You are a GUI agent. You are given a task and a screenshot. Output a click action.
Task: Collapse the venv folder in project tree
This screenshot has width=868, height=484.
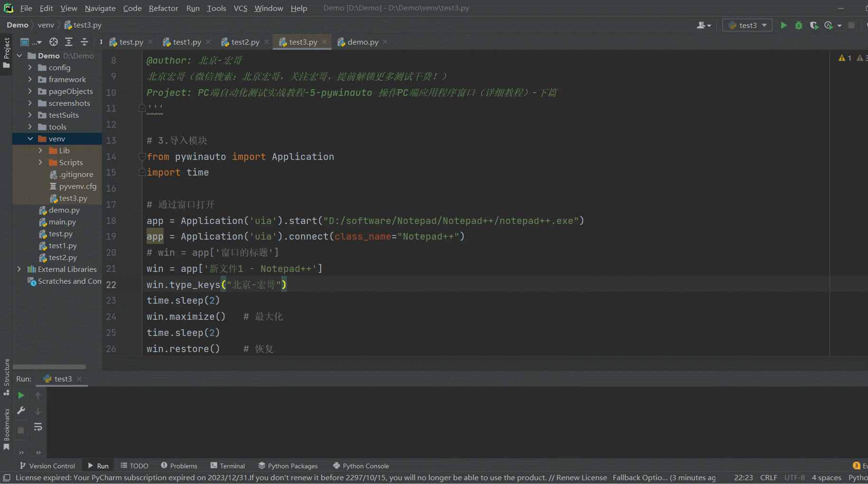[30, 139]
